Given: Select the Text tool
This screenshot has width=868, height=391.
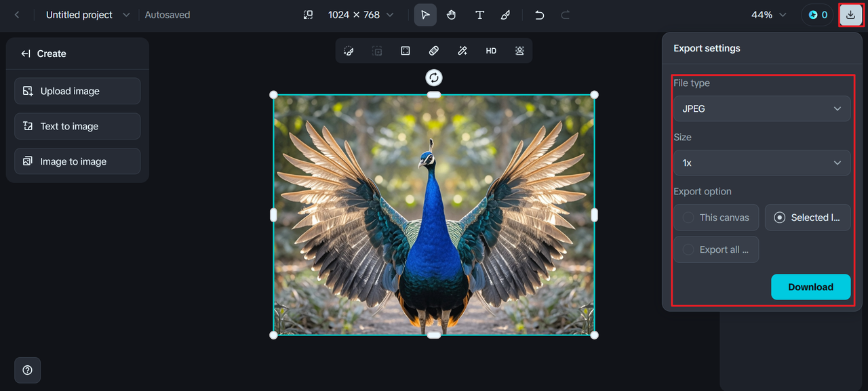Looking at the screenshot, I should pyautogui.click(x=479, y=15).
